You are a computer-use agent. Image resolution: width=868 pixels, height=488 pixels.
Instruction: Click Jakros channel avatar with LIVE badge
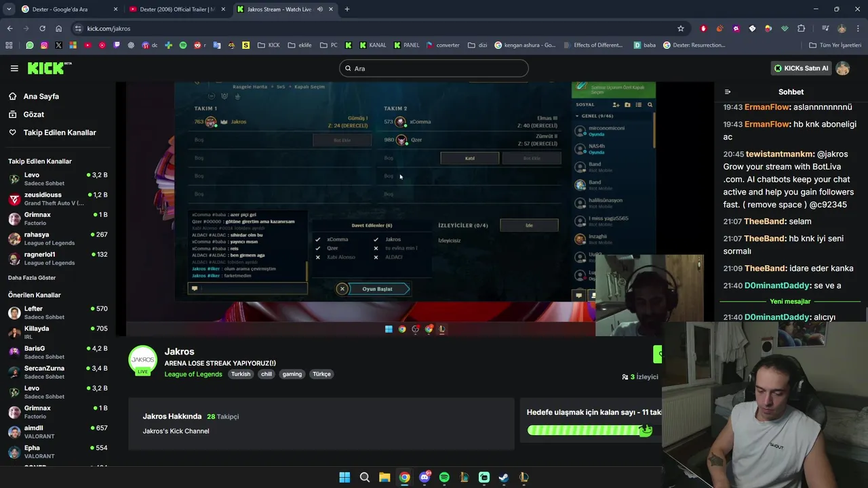click(x=143, y=361)
